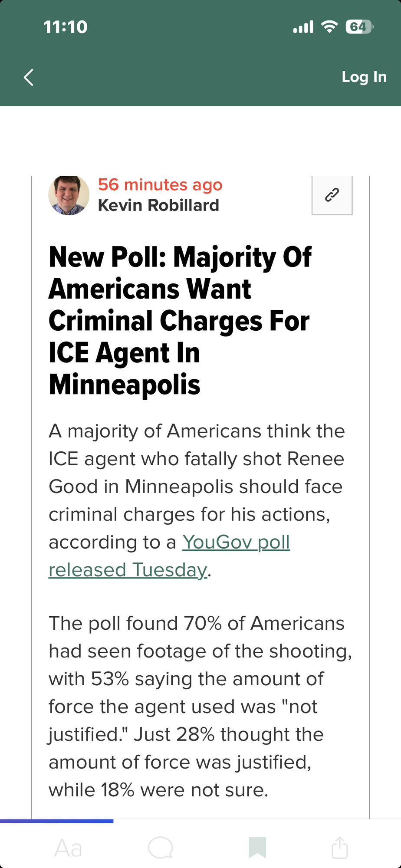Viewport: 401px width, 868px height.
Task: Tap the "56 minutes ago" timestamp
Action: (160, 185)
